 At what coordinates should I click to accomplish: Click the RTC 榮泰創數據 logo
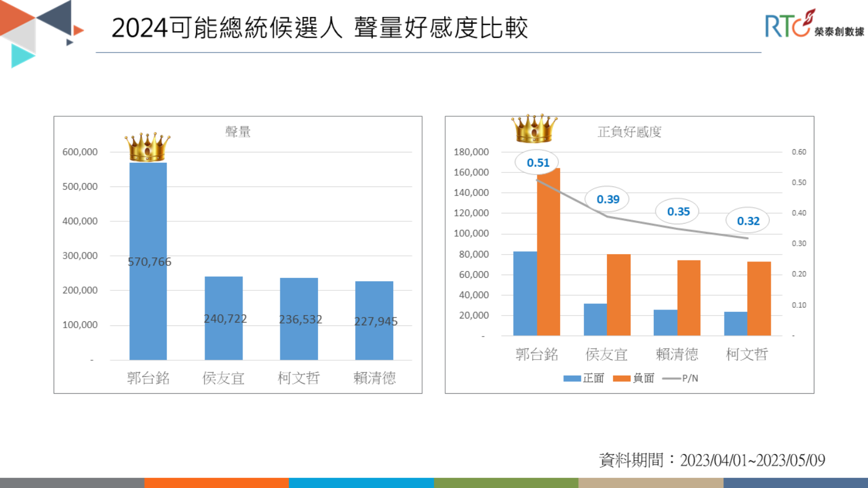click(x=814, y=24)
